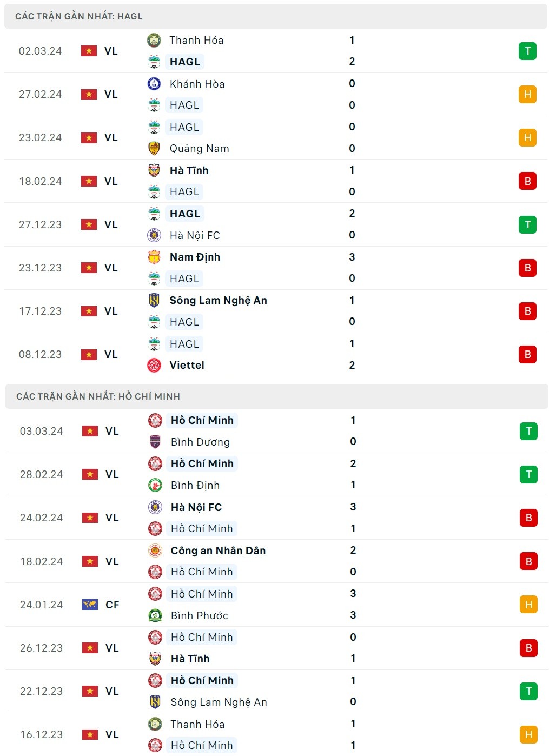549x756 pixels.
Task: Click the orange H badge for 24.01.24 match
Action: click(528, 605)
